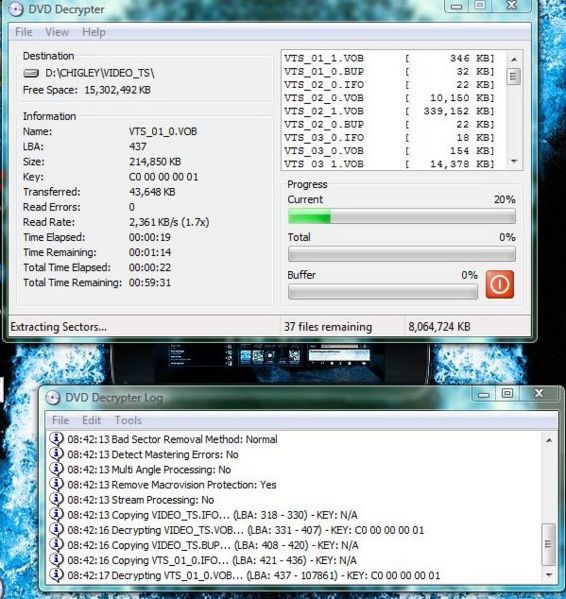Screen dimensions: 566x599
Task: Click the destination drive icon beside D:\CHIGLEY
Action: click(x=31, y=73)
